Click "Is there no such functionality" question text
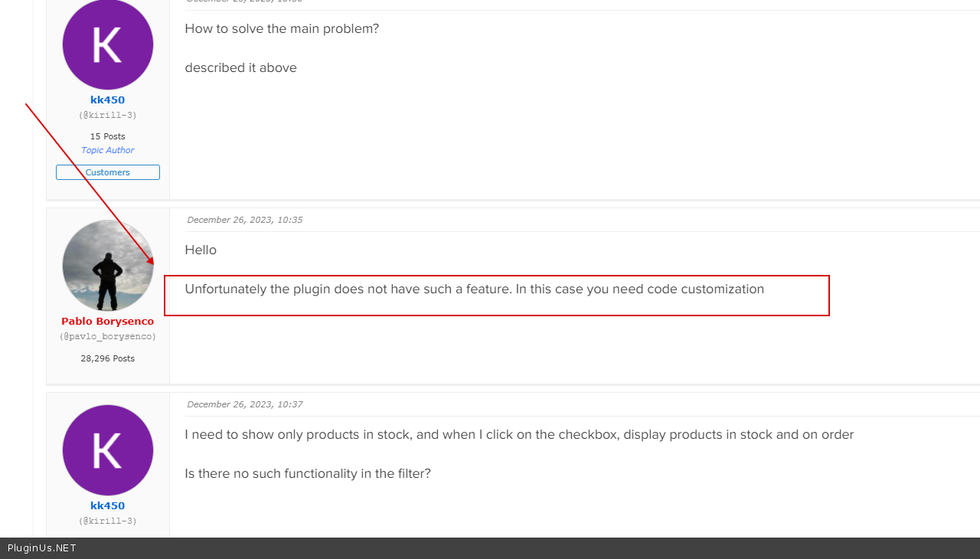Screen dimensions: 980x559 [307, 474]
